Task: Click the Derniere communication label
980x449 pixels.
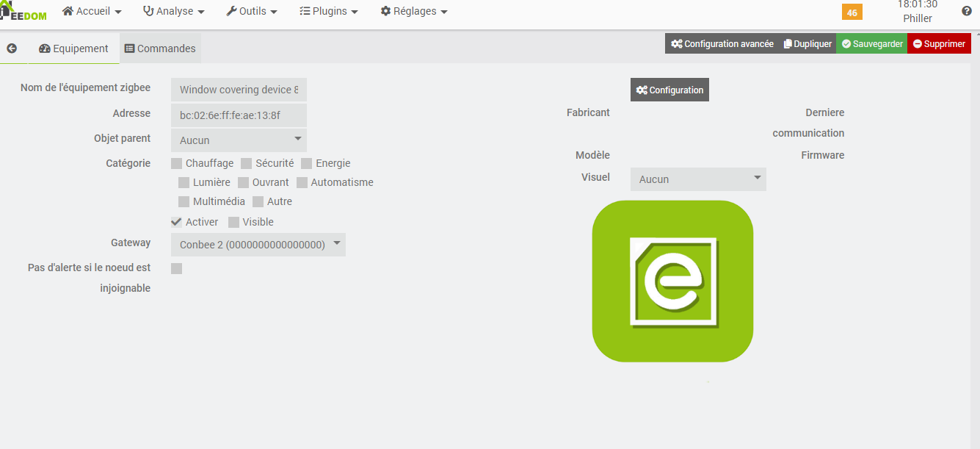Action: 808,123
